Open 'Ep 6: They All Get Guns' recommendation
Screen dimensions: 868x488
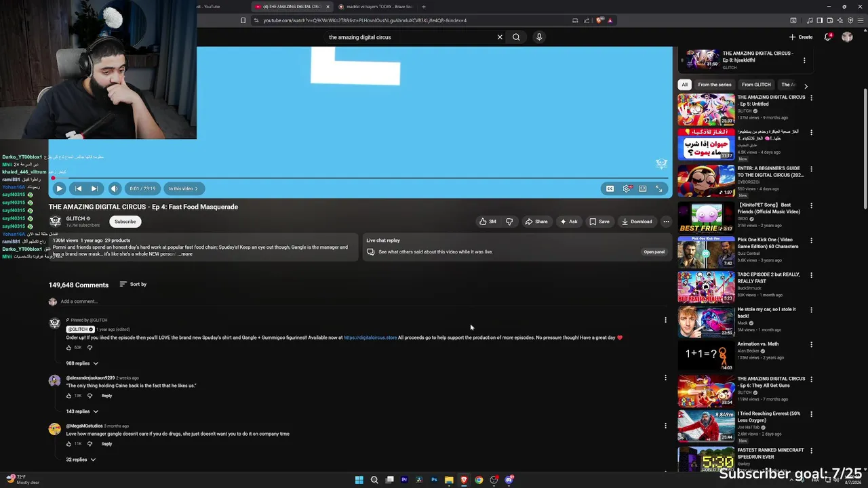[706, 391]
